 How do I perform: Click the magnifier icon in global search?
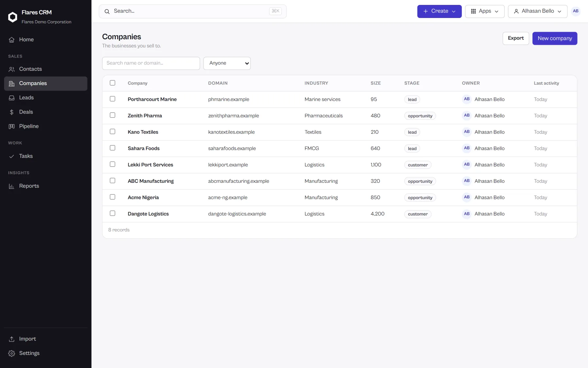tap(107, 11)
